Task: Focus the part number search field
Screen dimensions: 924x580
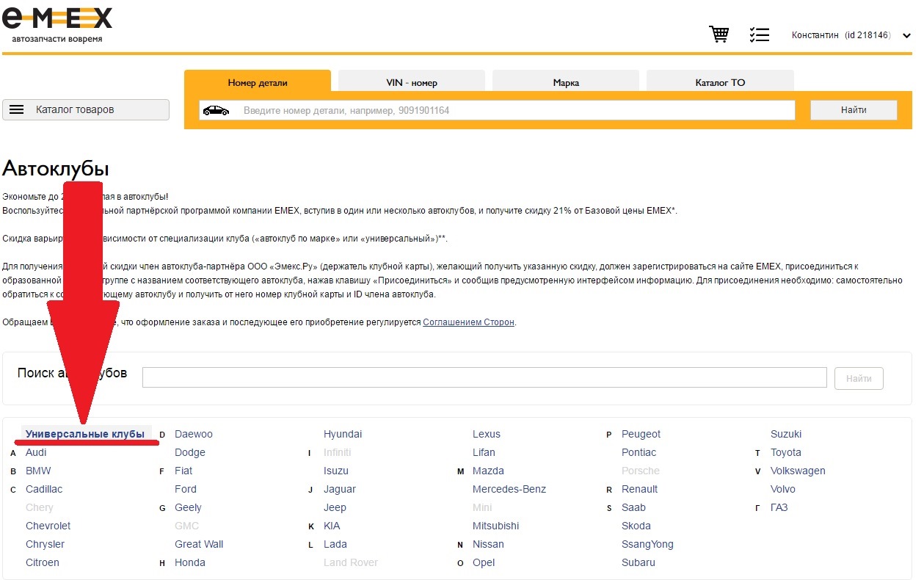Action: pyautogui.click(x=497, y=110)
